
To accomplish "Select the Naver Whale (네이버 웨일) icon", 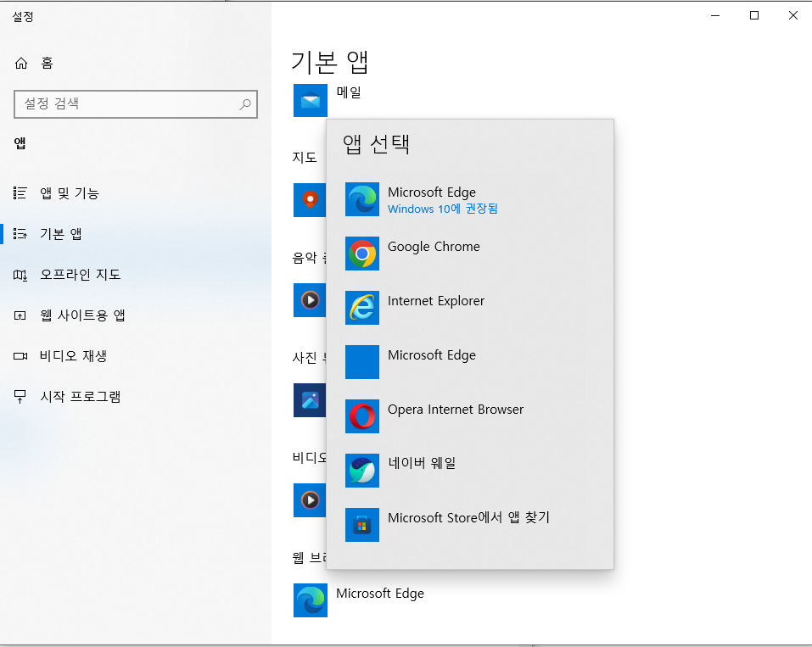I will point(362,471).
